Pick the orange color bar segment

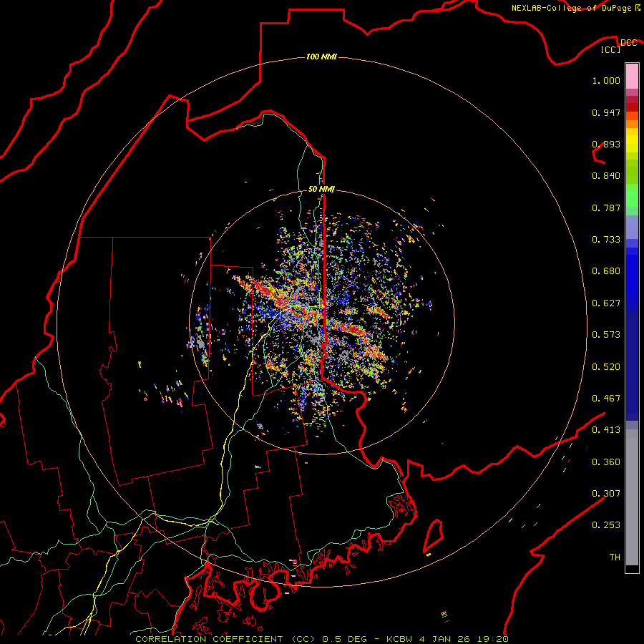click(x=632, y=124)
